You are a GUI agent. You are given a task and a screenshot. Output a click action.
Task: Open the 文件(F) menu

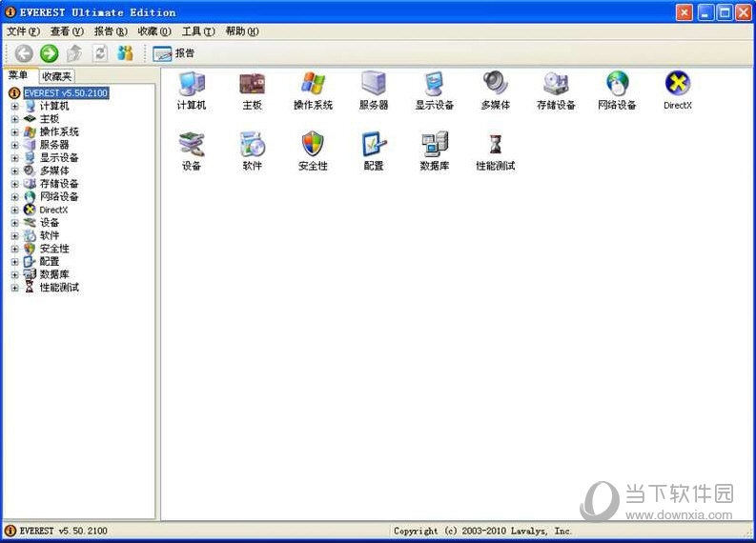pyautogui.click(x=23, y=31)
